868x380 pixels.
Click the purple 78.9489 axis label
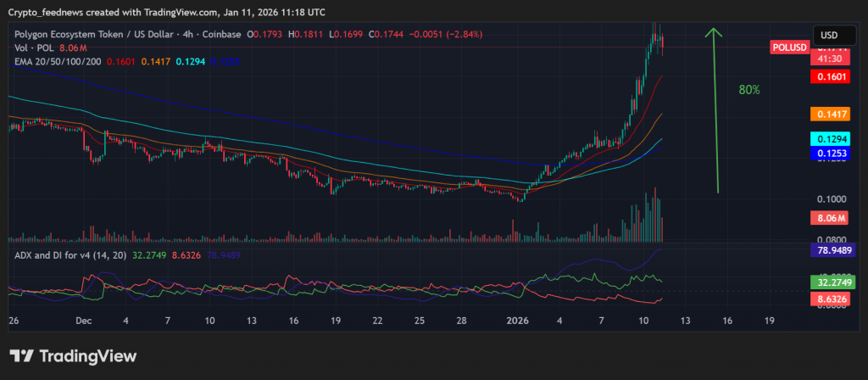tap(832, 250)
